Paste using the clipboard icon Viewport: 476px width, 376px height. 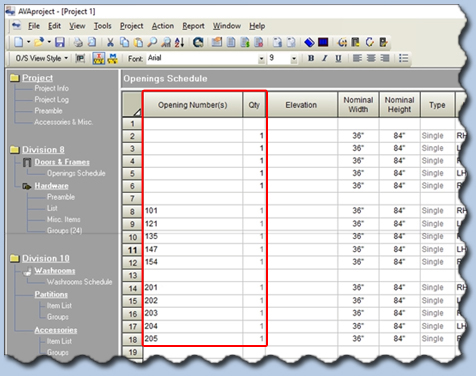point(138,42)
